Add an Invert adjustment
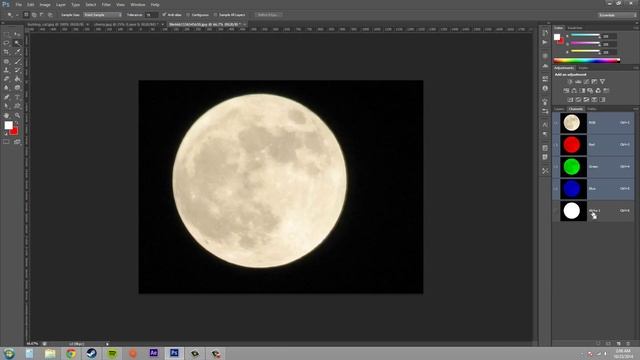 click(570, 100)
